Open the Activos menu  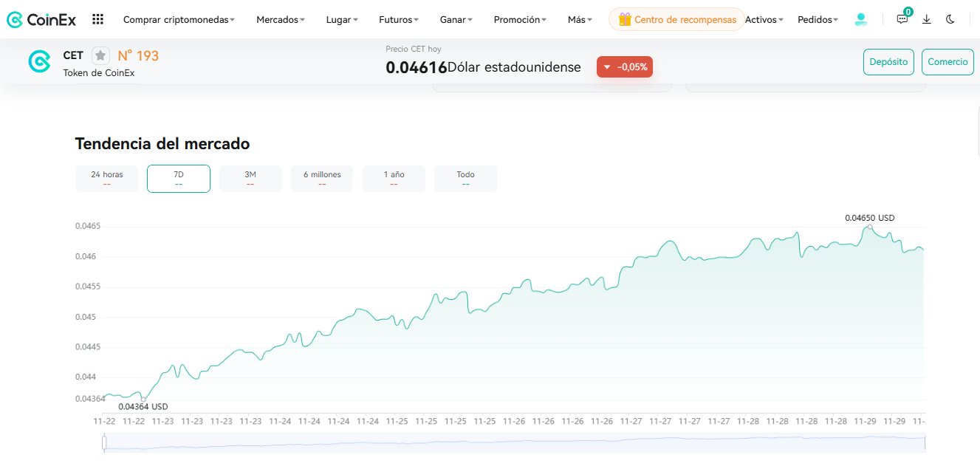(x=764, y=20)
